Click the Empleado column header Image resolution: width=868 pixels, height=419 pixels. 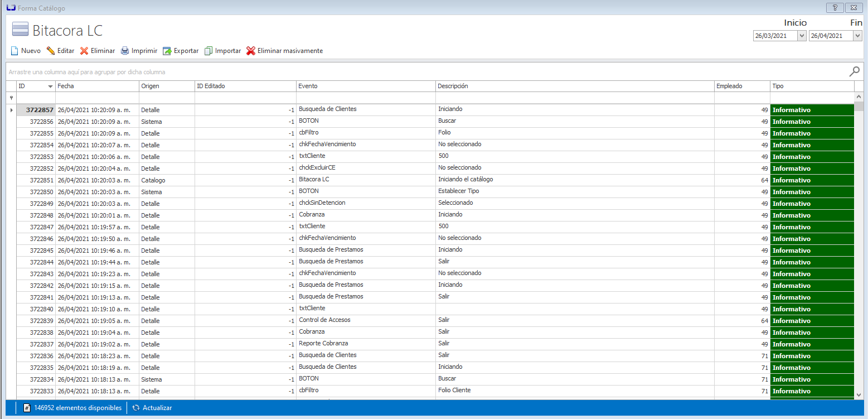coord(742,86)
